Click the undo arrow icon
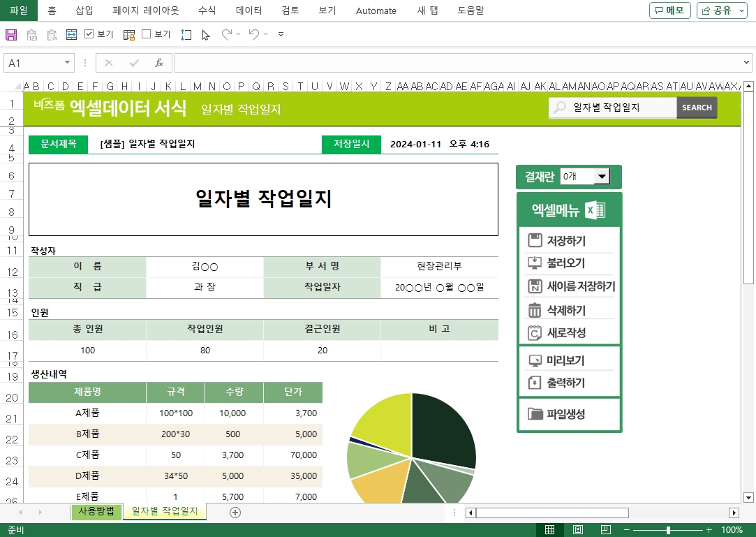The height and width of the screenshot is (537, 756). [x=253, y=34]
